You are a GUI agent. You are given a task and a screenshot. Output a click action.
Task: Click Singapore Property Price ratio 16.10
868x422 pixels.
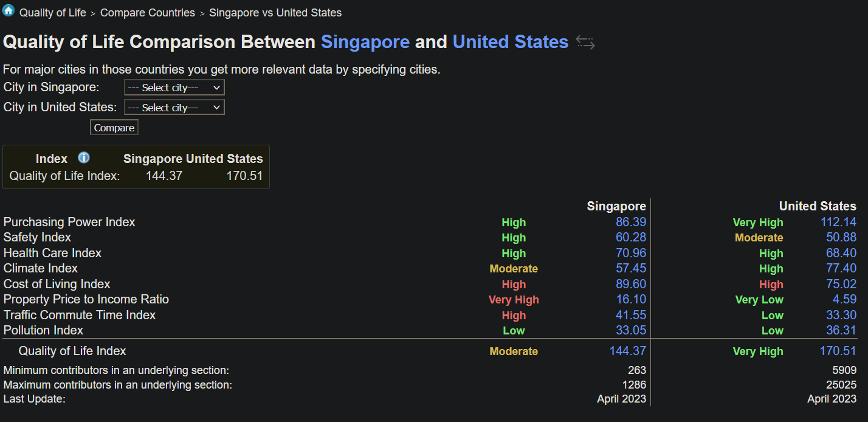pos(631,299)
